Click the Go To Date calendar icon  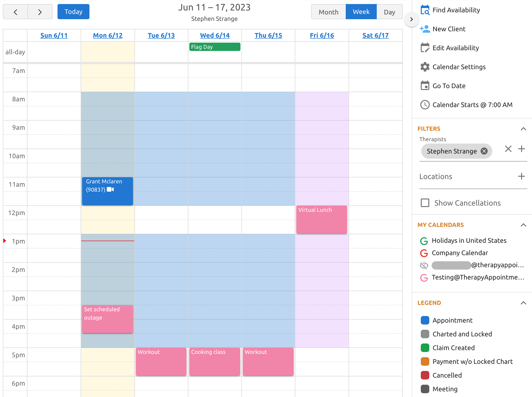tap(425, 86)
